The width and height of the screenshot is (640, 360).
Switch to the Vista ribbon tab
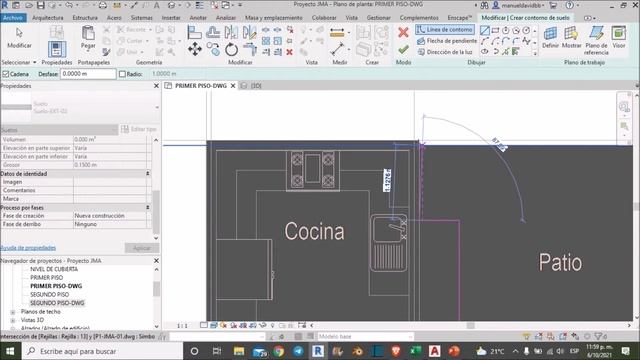pos(351,18)
